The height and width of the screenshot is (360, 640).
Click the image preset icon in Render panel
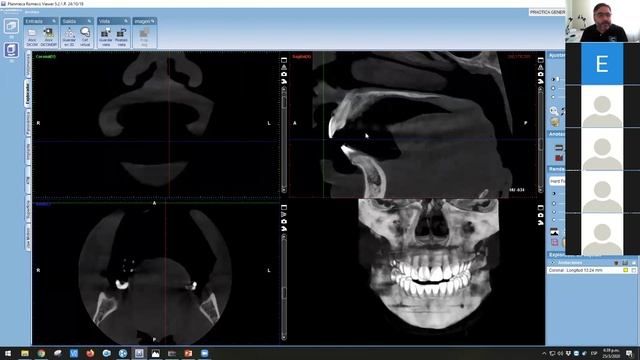[x=554, y=232]
